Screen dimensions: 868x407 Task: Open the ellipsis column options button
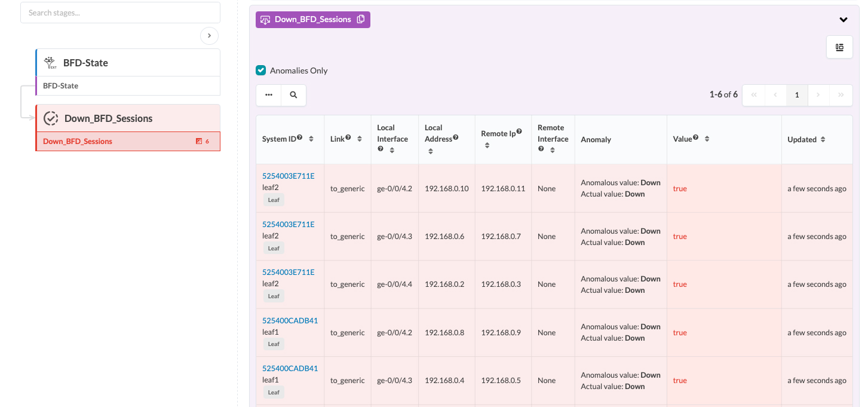[269, 95]
